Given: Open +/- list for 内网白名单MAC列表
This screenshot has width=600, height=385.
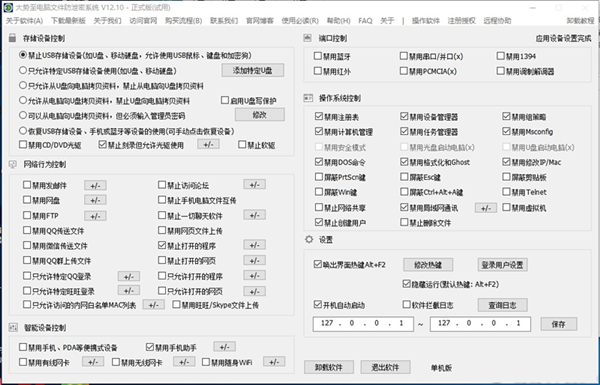Looking at the screenshot, I should pos(153,305).
